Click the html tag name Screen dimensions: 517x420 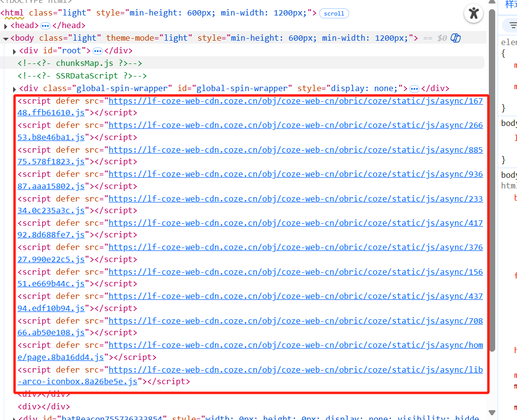click(14, 13)
